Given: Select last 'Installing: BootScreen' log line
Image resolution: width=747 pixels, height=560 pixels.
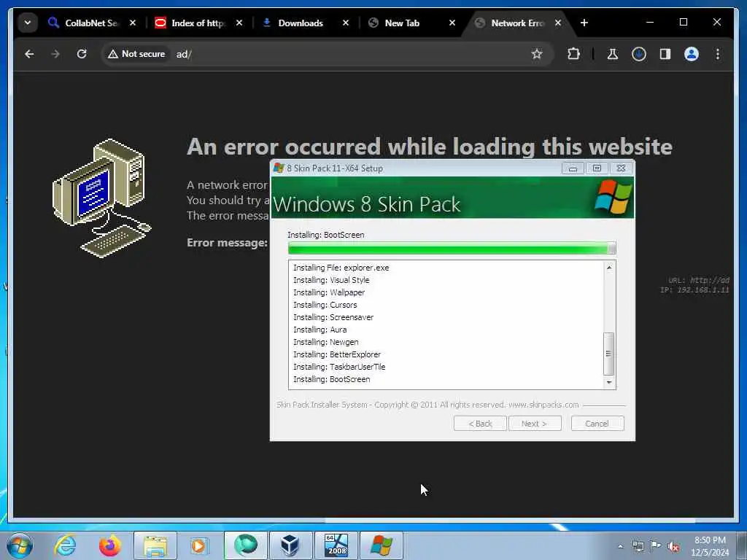Looking at the screenshot, I should tap(332, 379).
